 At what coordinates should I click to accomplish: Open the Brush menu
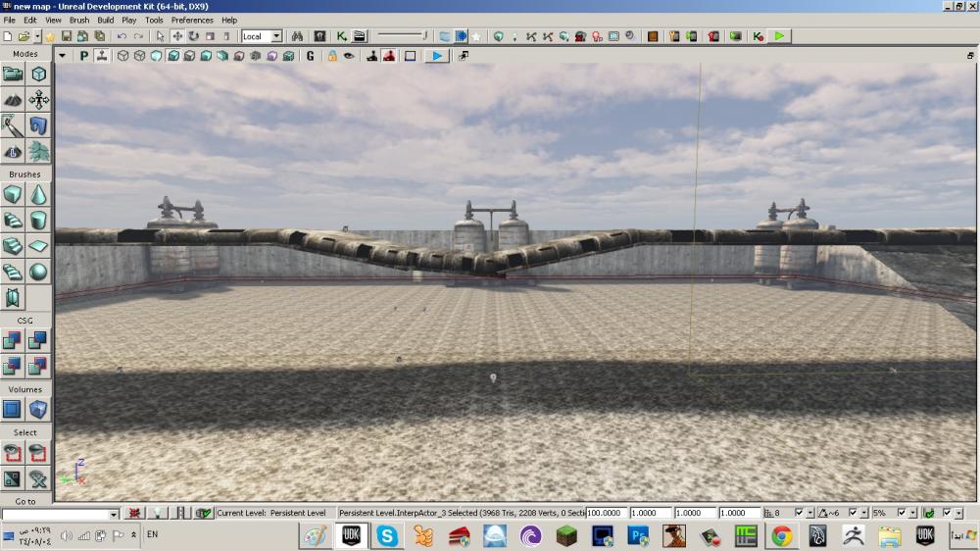coord(79,20)
